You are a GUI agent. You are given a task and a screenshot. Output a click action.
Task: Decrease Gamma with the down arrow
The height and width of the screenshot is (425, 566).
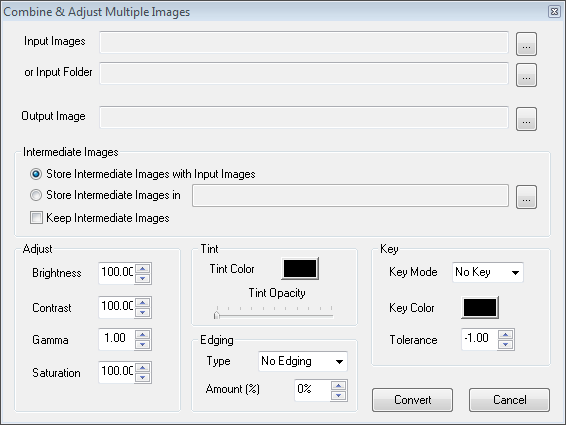(143, 344)
